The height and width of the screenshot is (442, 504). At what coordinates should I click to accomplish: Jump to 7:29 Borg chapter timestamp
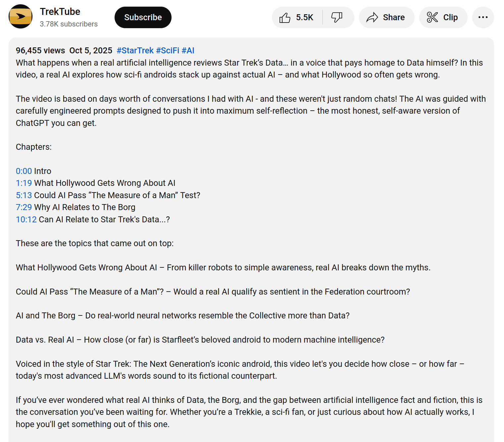pyautogui.click(x=24, y=207)
